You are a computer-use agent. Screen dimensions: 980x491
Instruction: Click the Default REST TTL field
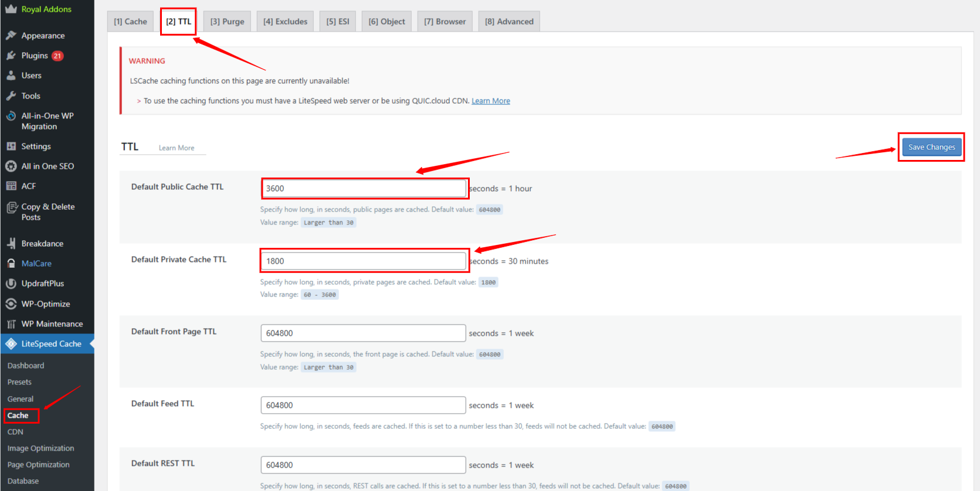click(364, 465)
